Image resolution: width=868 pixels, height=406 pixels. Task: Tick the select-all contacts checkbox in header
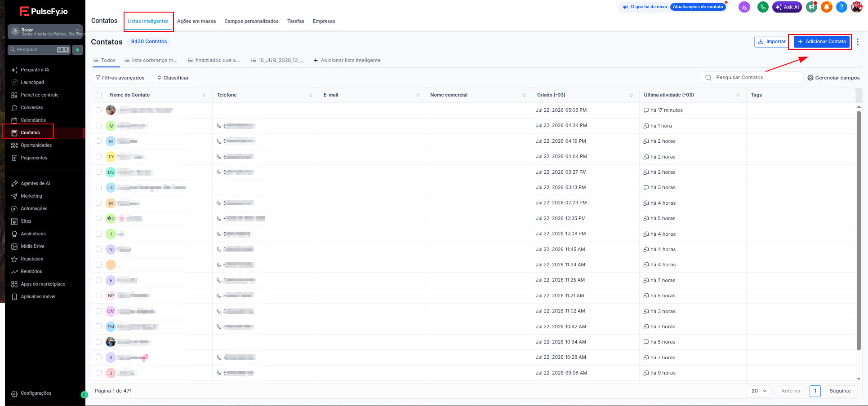coord(99,95)
